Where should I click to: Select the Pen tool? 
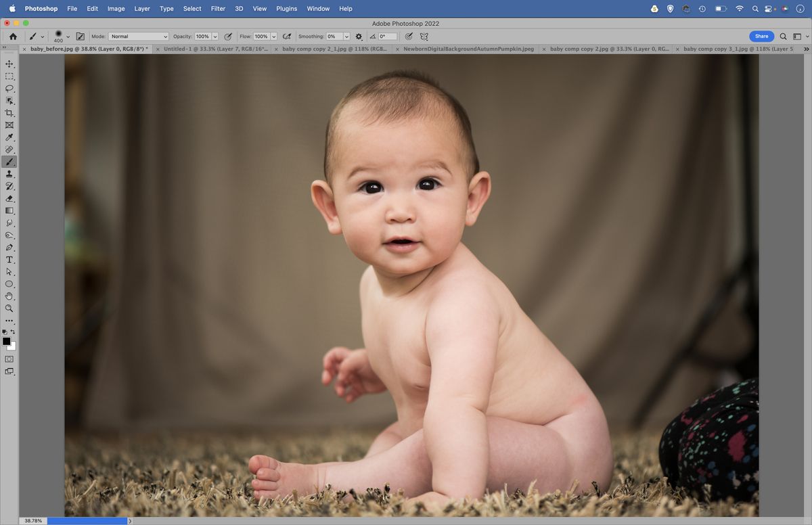coord(9,248)
